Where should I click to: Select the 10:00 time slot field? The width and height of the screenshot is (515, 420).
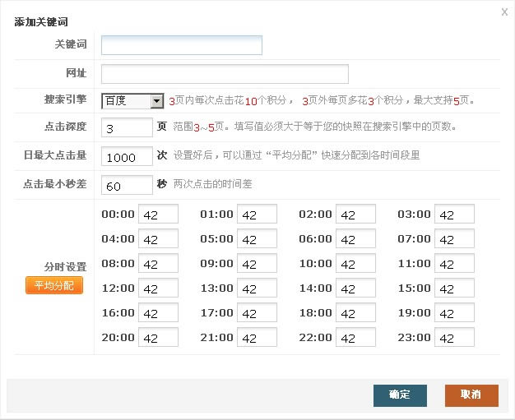tap(355, 264)
